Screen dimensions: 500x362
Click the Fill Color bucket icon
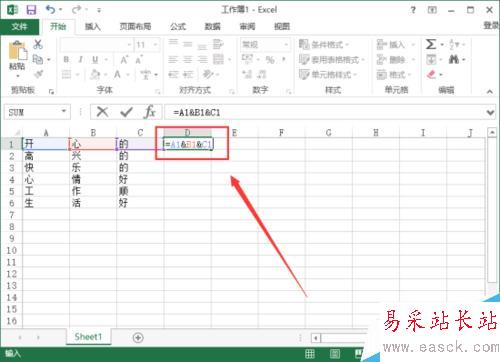pyautogui.click(x=95, y=74)
